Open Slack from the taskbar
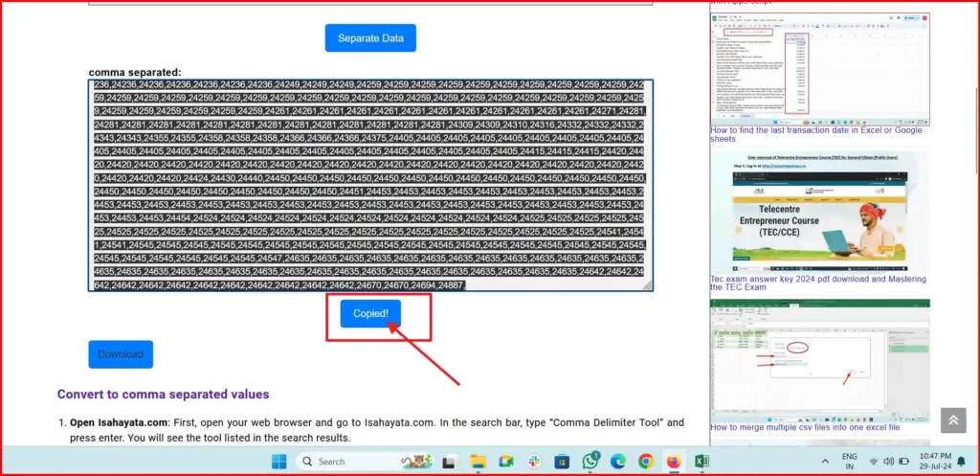This screenshot has height=476, width=980. pyautogui.click(x=535, y=462)
